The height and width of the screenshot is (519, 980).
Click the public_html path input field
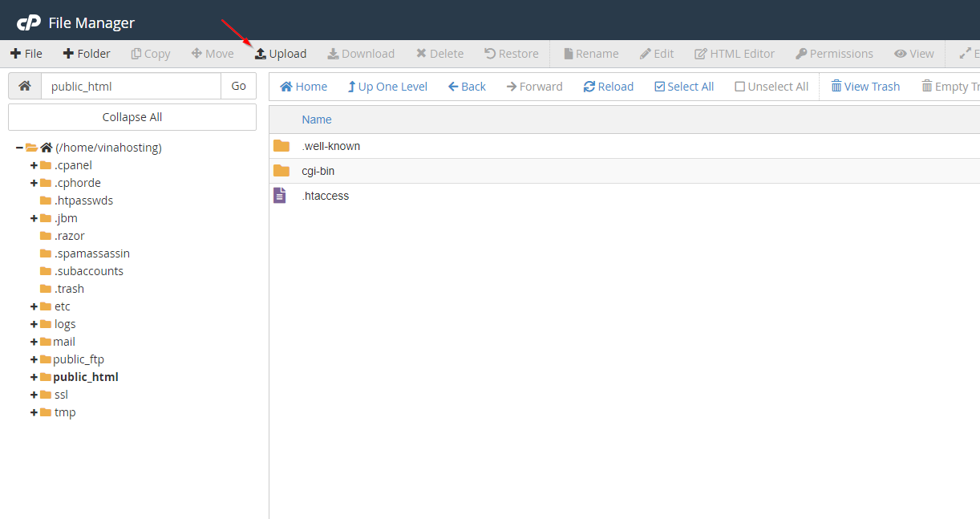click(131, 86)
